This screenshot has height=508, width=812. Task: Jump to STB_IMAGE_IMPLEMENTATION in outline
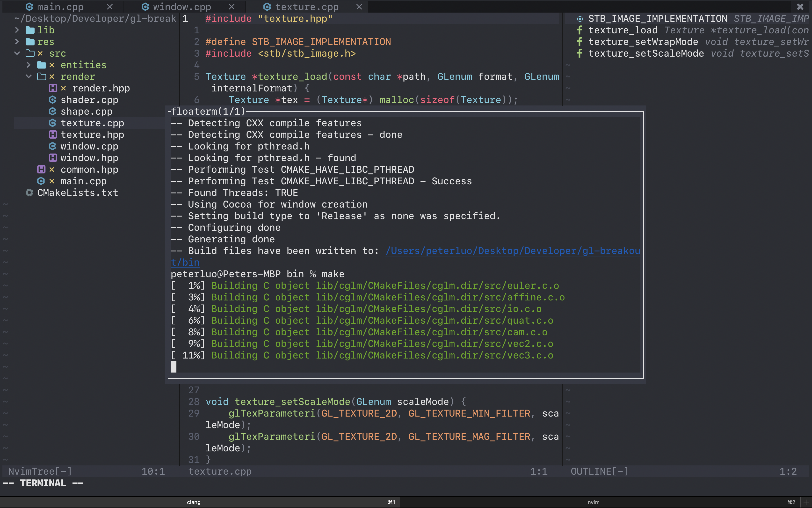pyautogui.click(x=658, y=18)
